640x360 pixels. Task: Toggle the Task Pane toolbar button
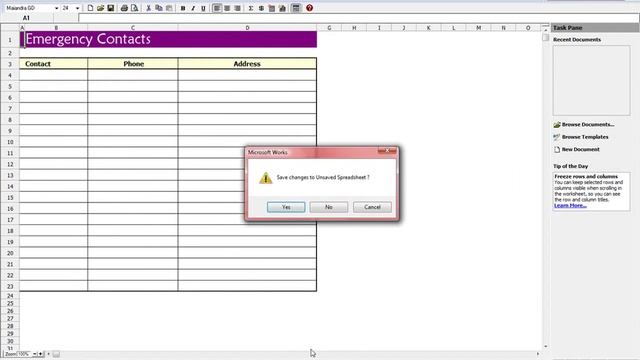[x=296, y=8]
